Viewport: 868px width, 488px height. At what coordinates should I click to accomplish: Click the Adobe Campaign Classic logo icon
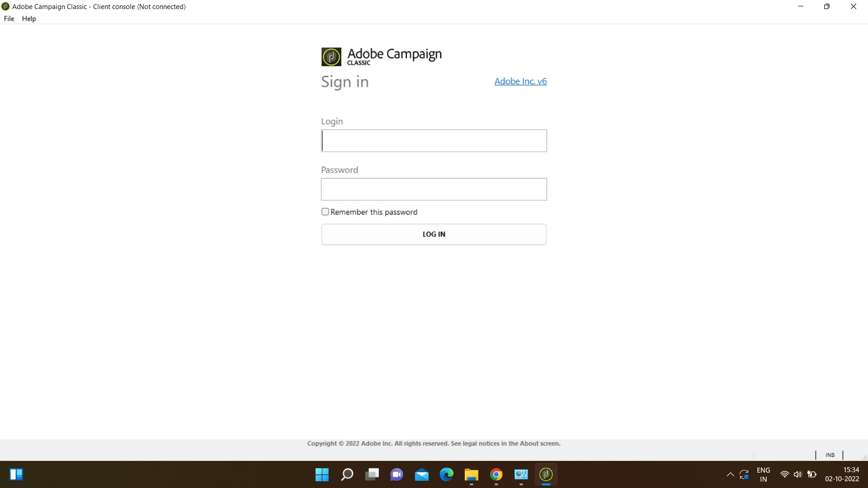pyautogui.click(x=331, y=57)
